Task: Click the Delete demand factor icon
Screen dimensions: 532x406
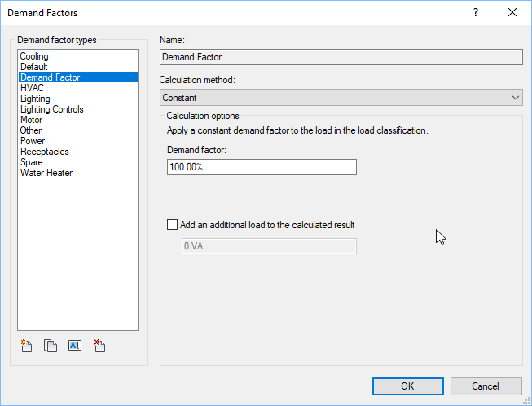Action: [x=99, y=346]
